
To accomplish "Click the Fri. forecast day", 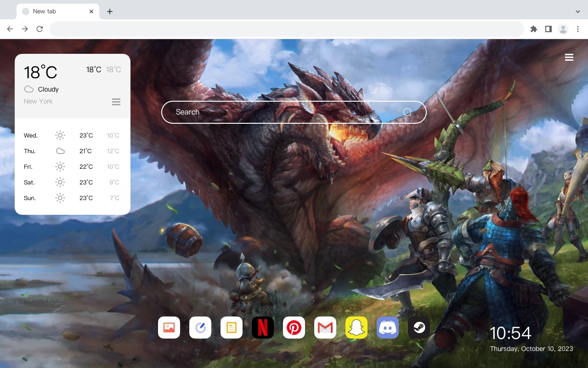I will point(28,167).
